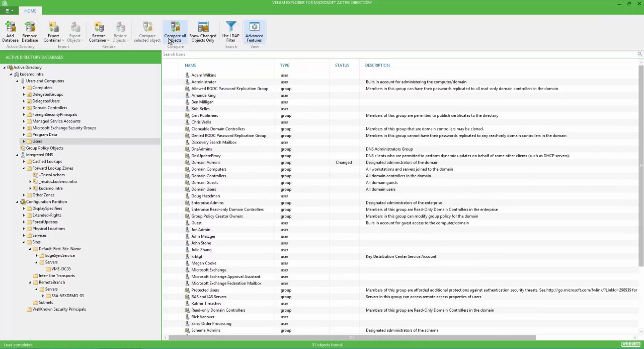Select the Protected Users group row
Image resolution: width=644 pixels, height=349 pixels.
[x=400, y=290]
